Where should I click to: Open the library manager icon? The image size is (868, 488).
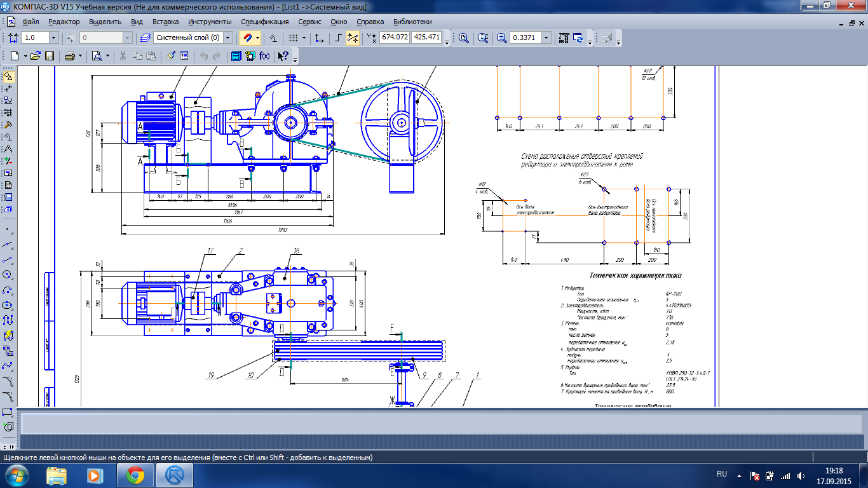pos(236,56)
